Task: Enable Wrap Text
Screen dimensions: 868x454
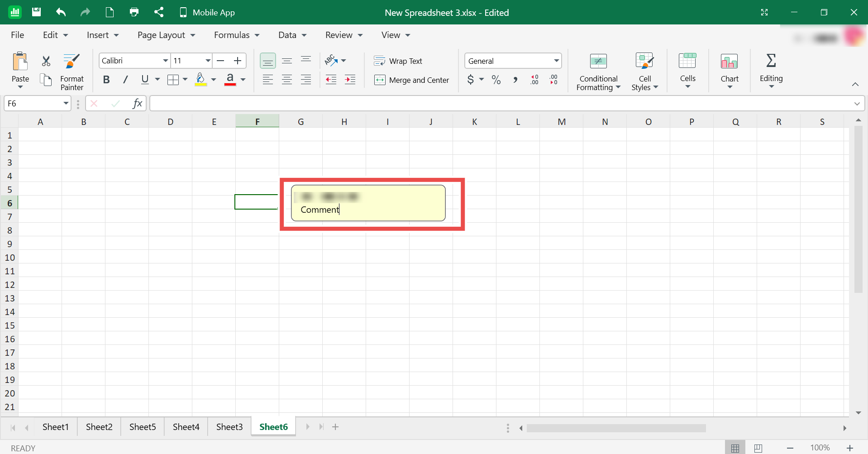Action: [398, 61]
